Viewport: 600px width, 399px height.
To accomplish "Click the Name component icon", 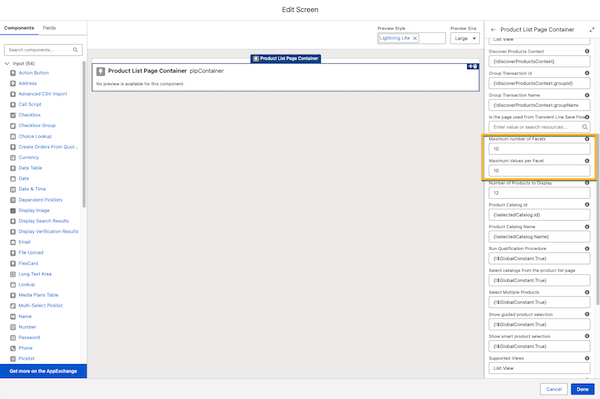I will coord(13,317).
